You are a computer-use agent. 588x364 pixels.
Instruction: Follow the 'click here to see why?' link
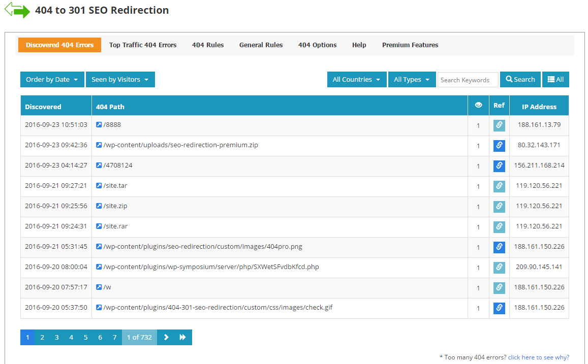click(x=539, y=357)
